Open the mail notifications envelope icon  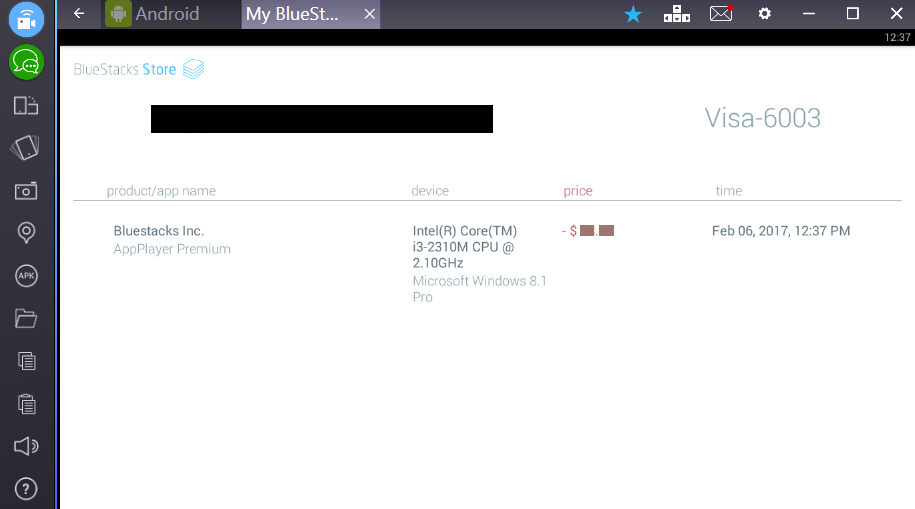tap(721, 13)
